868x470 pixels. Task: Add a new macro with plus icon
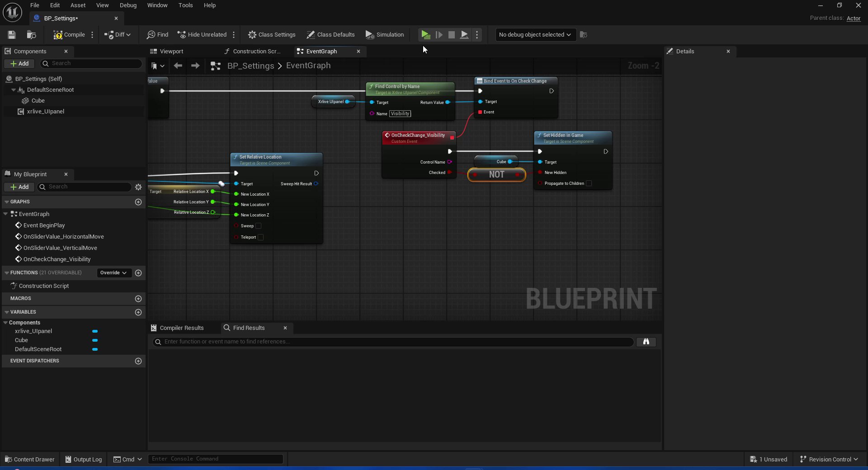click(x=138, y=299)
